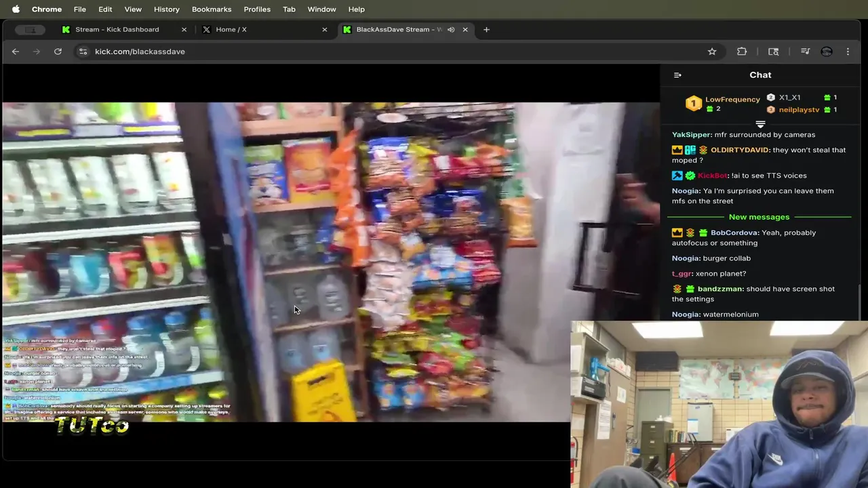
Task: Open the X1_X1 leaderboard entry
Action: tap(789, 98)
